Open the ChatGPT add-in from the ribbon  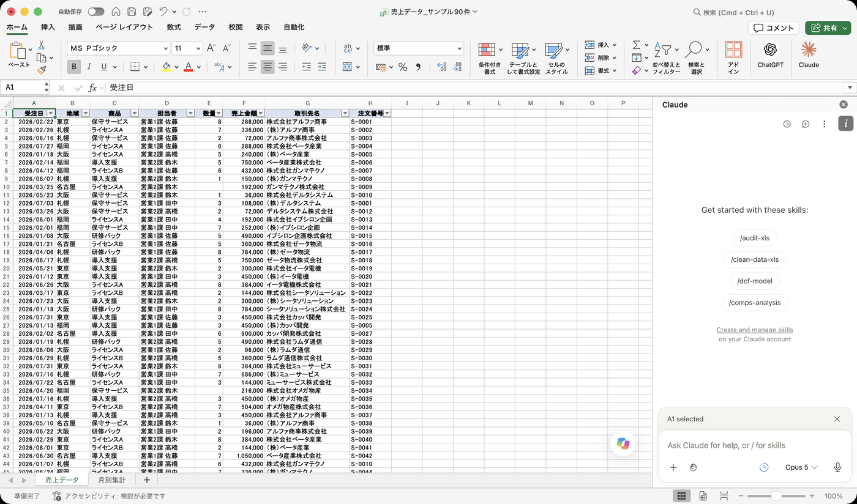pyautogui.click(x=770, y=54)
